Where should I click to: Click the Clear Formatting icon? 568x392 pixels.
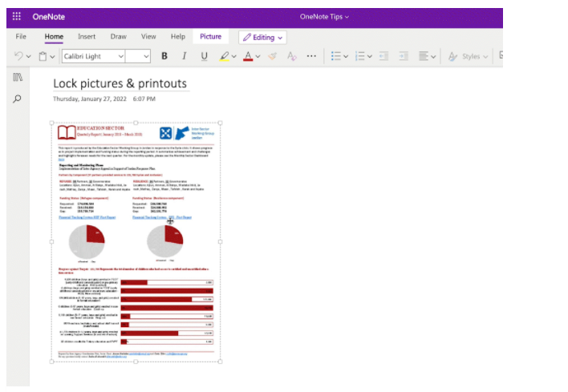point(291,56)
